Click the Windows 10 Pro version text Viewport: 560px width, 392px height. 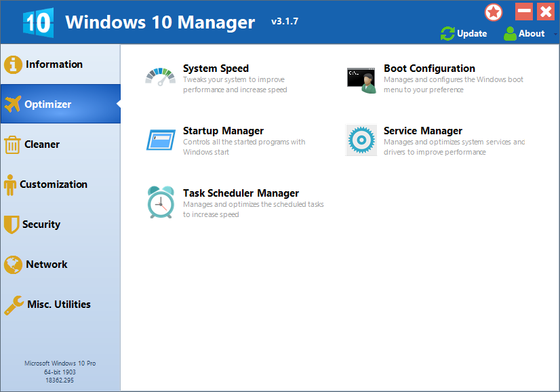point(60,363)
